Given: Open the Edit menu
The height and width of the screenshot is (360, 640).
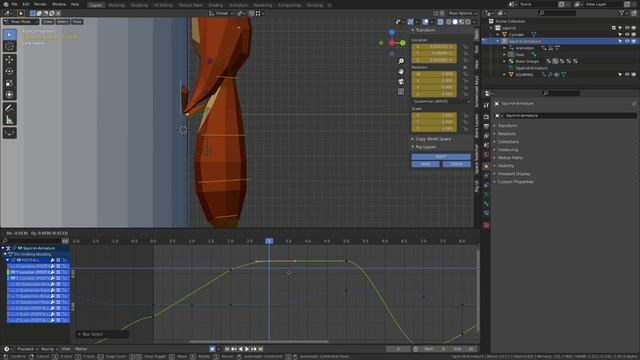Looking at the screenshot, I should (x=26, y=4).
